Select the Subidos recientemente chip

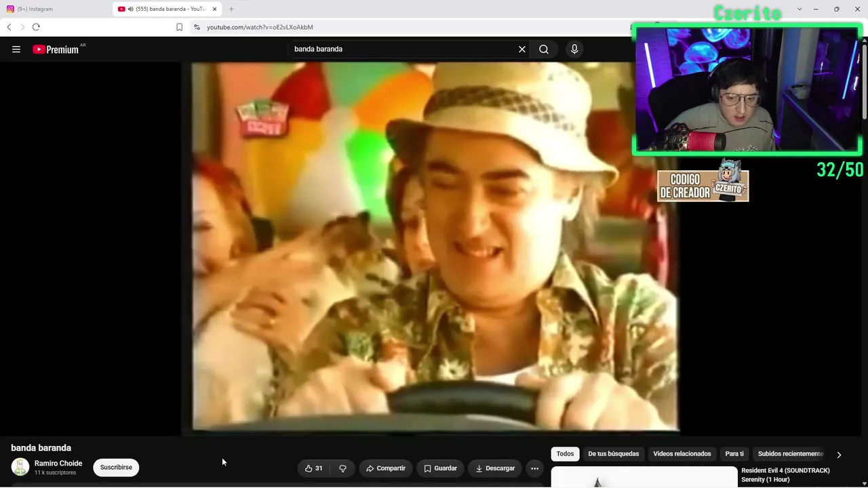(x=791, y=454)
